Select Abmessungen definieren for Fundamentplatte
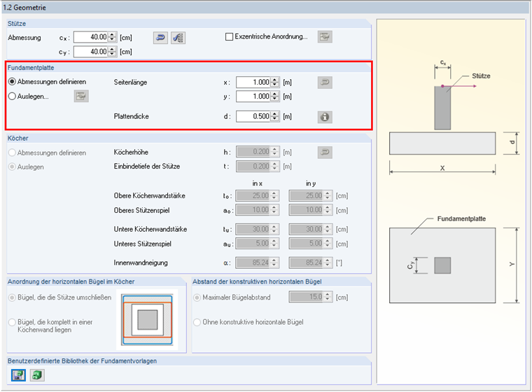The height and width of the screenshot is (392, 532). pyautogui.click(x=12, y=82)
